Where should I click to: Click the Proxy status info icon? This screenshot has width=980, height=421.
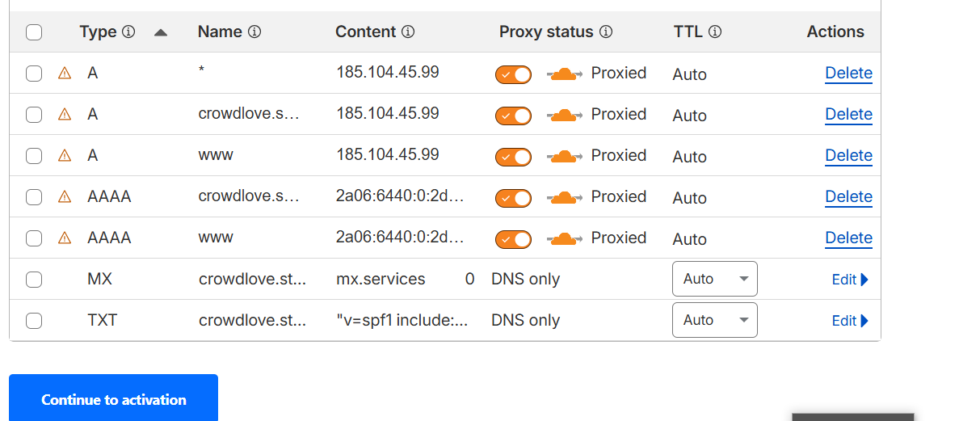[x=606, y=32]
